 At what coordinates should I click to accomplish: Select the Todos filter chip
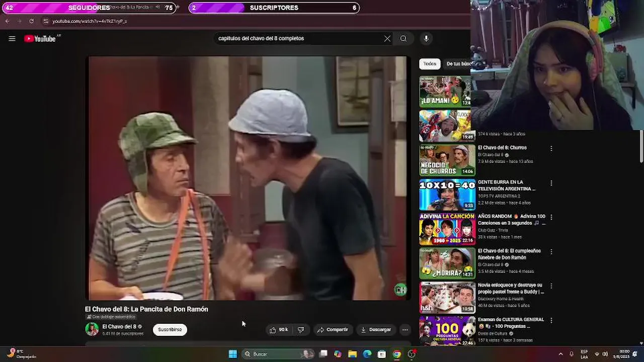(x=430, y=64)
